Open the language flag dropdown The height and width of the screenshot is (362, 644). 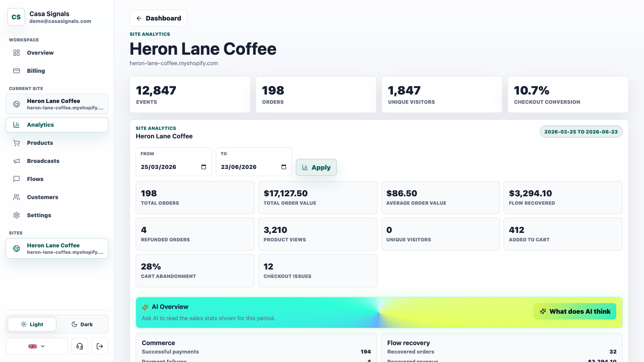coord(37,346)
